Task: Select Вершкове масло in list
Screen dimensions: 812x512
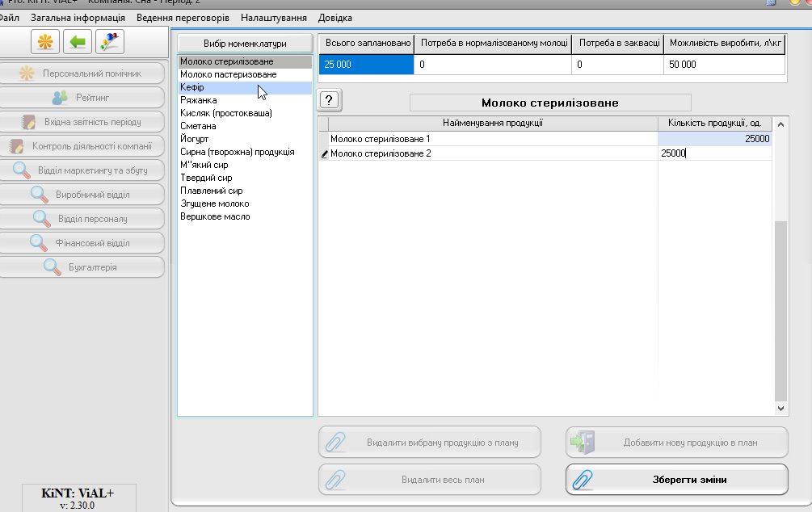Action: [x=245, y=217]
